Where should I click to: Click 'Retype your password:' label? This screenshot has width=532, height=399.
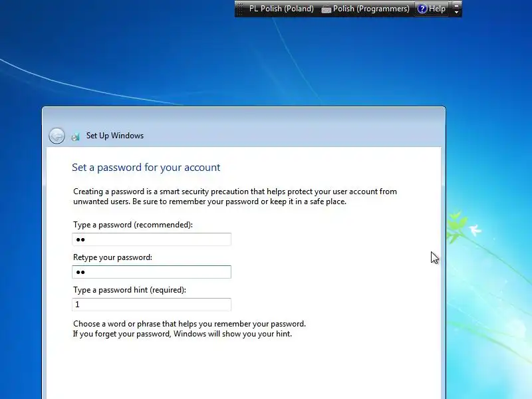tap(112, 257)
